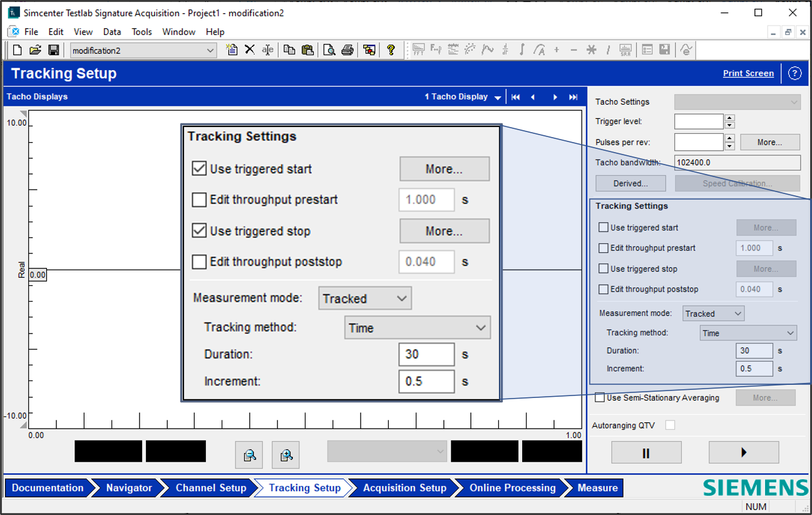812x515 pixels.
Task: Click the Copy toolbar icon
Action: tap(289, 50)
